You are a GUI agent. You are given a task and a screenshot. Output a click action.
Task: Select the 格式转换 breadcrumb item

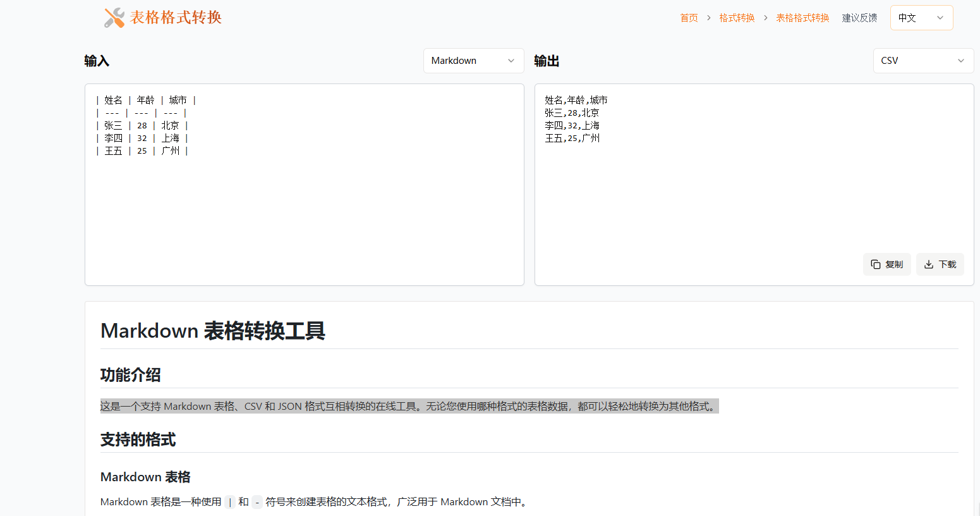737,18
